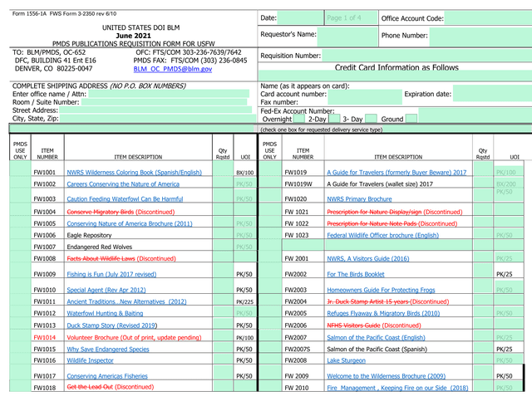Open NWRS Primary Brochure link

pos(359,199)
